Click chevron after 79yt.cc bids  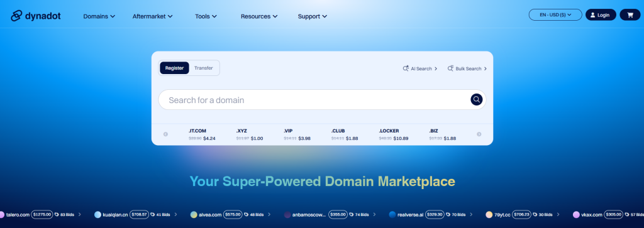pos(559,214)
